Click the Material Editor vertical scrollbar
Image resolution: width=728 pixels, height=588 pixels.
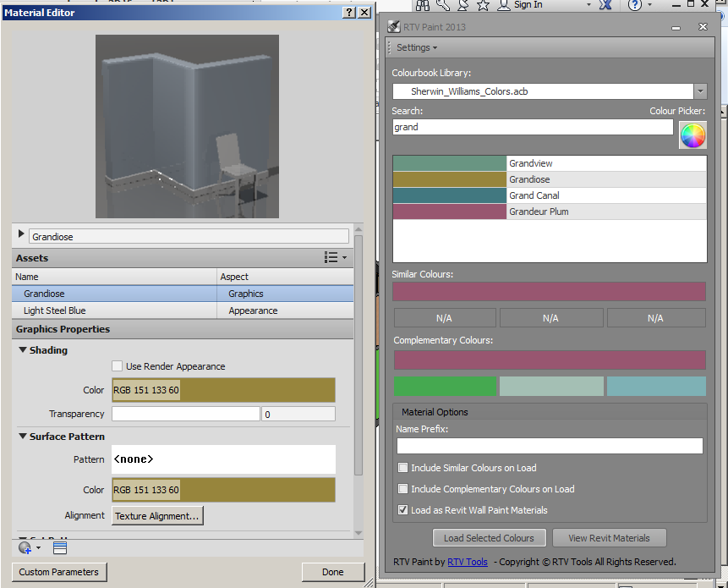358,355
